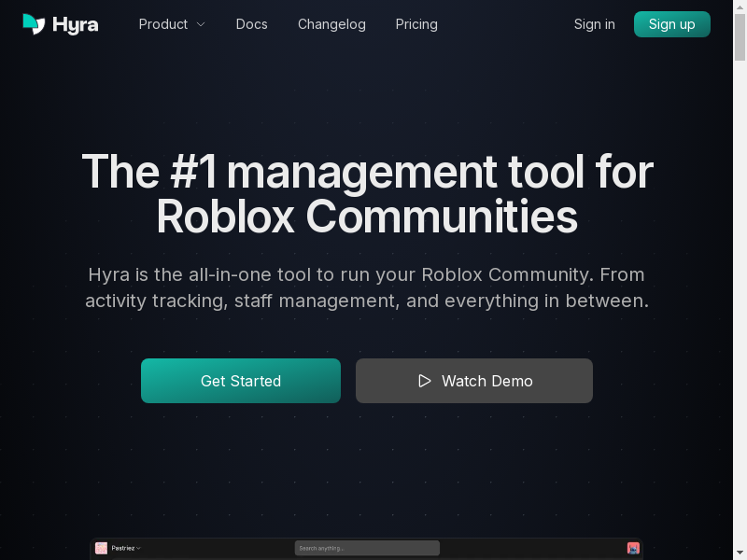View the Pricing page
The width and height of the screenshot is (747, 560).
point(416,24)
